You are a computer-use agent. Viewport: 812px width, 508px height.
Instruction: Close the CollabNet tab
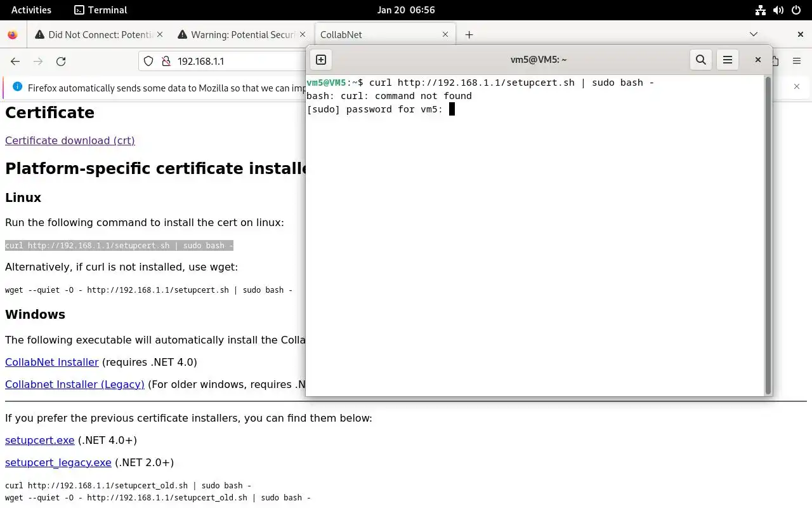[445, 34]
